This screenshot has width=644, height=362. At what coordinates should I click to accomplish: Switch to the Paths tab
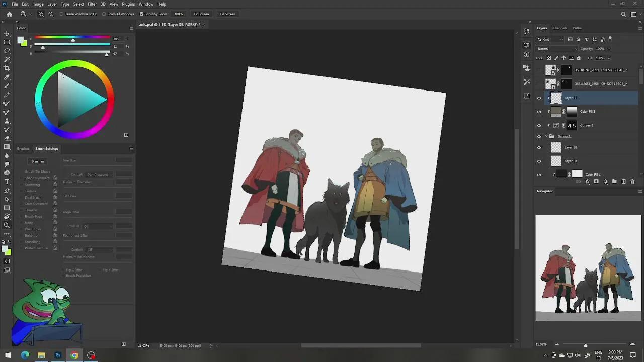tap(577, 28)
